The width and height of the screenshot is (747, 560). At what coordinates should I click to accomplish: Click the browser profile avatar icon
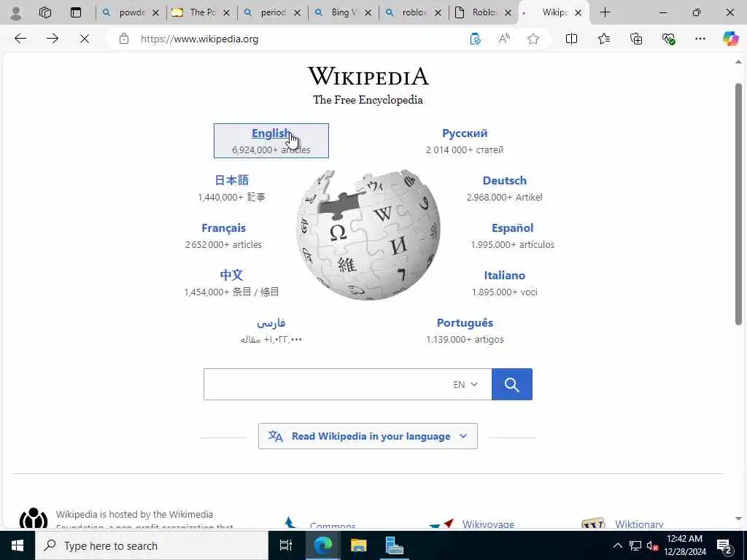16,12
